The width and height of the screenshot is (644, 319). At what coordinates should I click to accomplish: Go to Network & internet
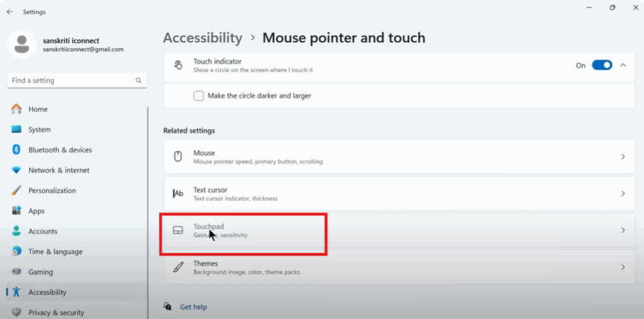pos(76,170)
